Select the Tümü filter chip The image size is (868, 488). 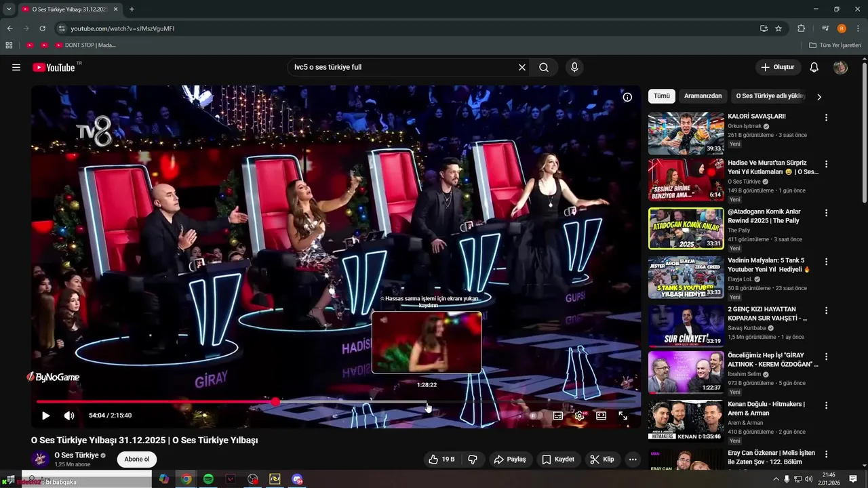click(661, 96)
